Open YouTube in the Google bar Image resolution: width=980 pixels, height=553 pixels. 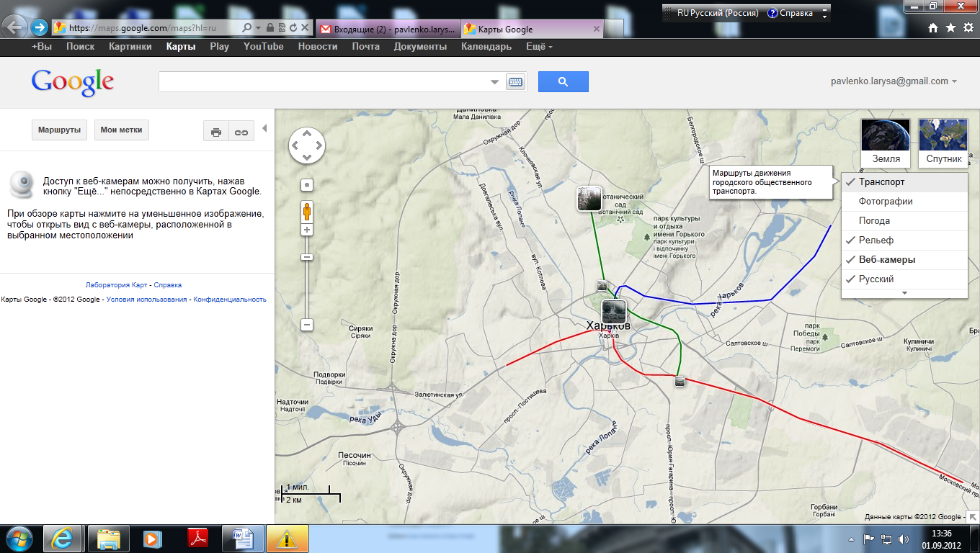pos(264,46)
